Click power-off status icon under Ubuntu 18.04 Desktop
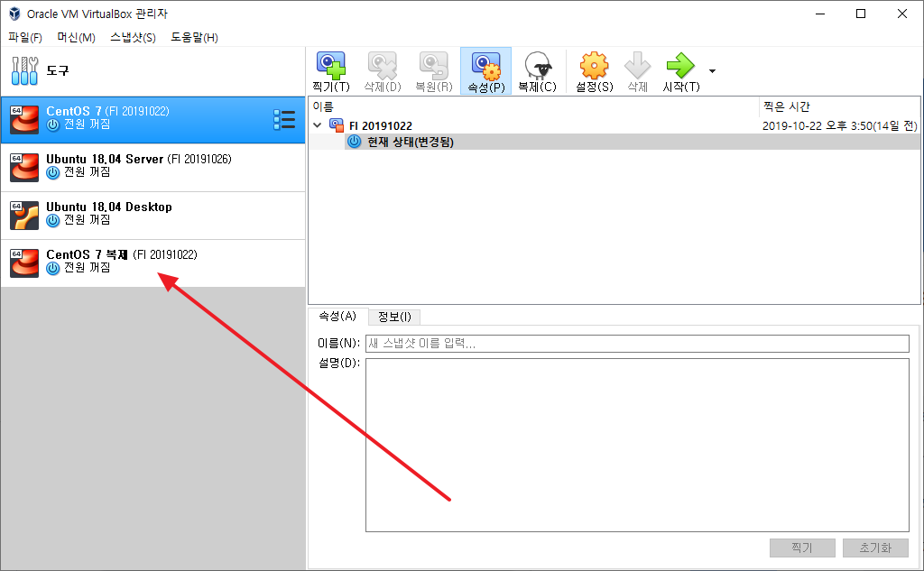 coord(53,220)
